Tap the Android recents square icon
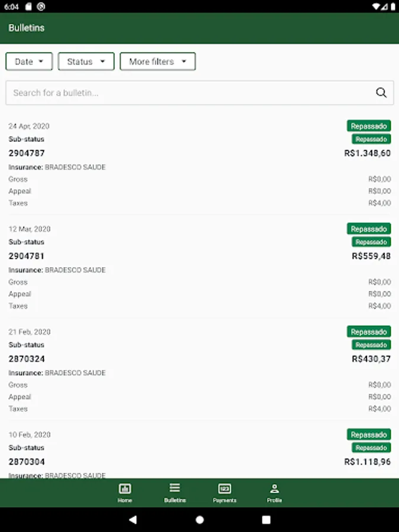This screenshot has width=399, height=532. [x=267, y=520]
